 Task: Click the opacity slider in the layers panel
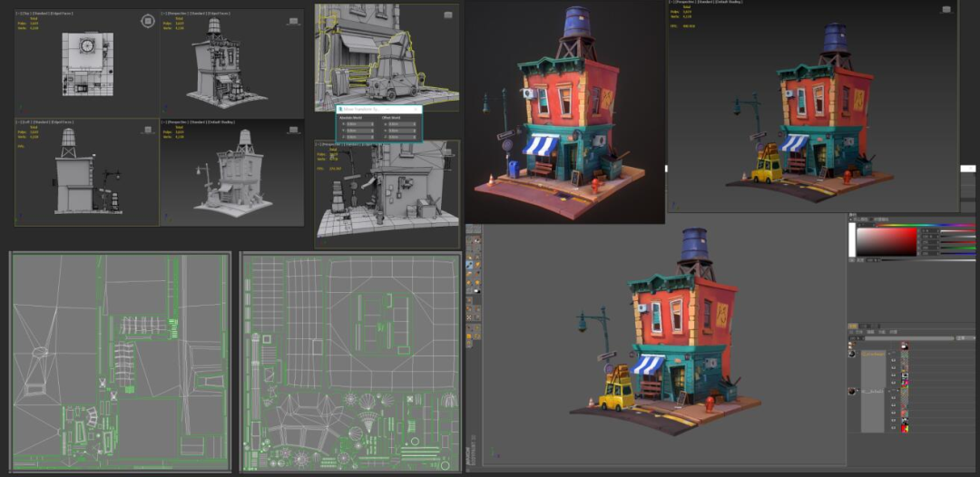[x=907, y=338]
